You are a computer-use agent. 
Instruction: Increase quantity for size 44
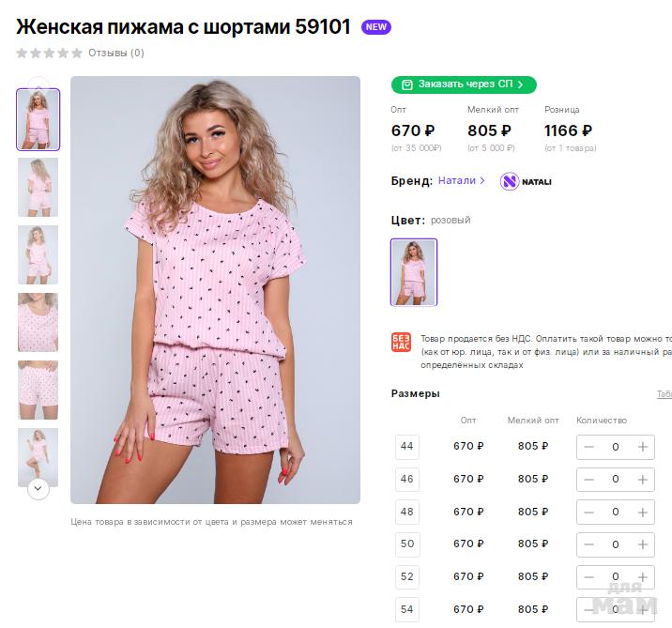(643, 447)
